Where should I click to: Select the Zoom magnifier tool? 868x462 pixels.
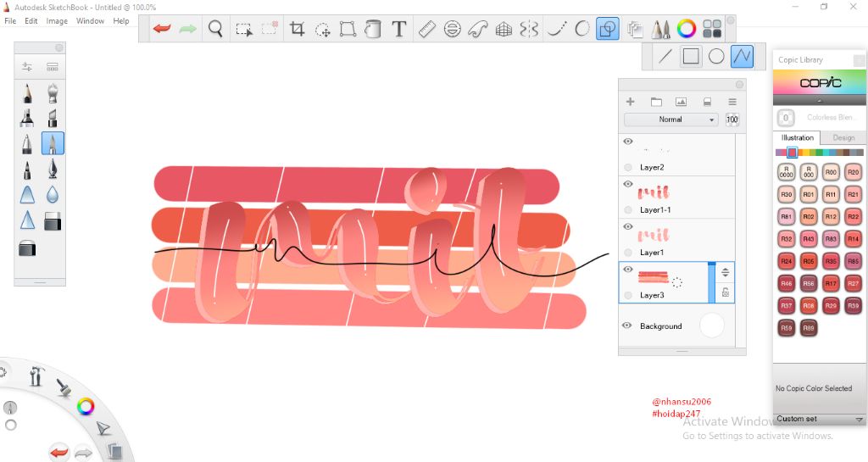215,28
